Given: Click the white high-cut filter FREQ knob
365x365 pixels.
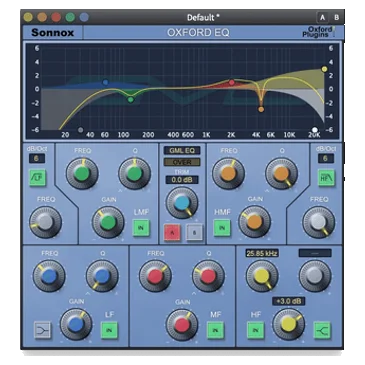Looking at the screenshot, I should 319,222.
